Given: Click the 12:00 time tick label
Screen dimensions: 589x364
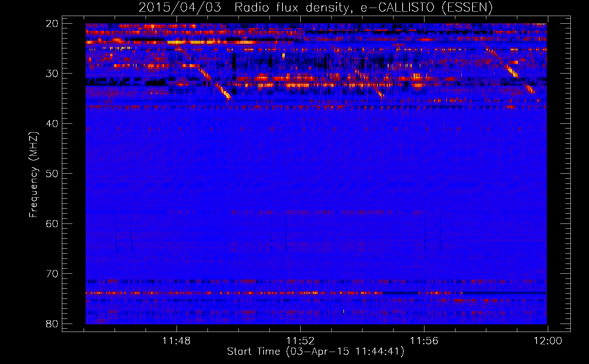Looking at the screenshot, I should 548,341.
